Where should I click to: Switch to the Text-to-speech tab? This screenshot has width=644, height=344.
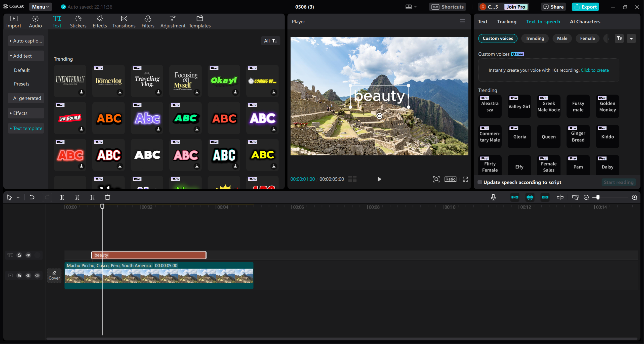coord(543,22)
